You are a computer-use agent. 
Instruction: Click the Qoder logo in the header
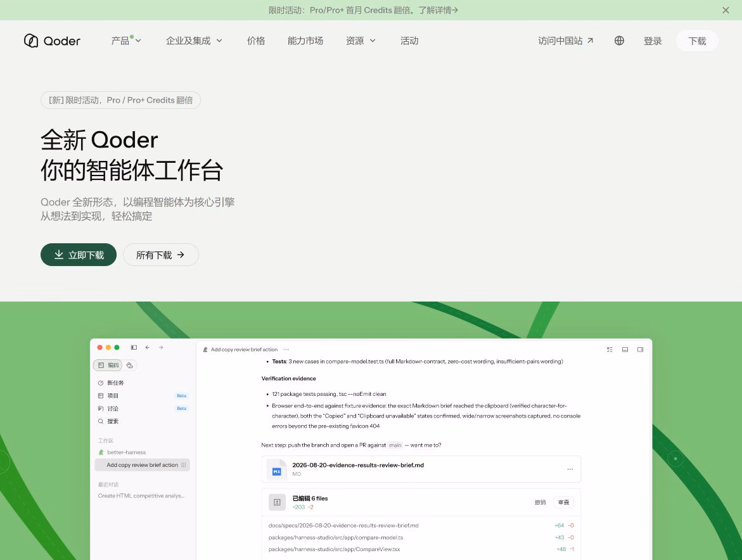point(52,41)
